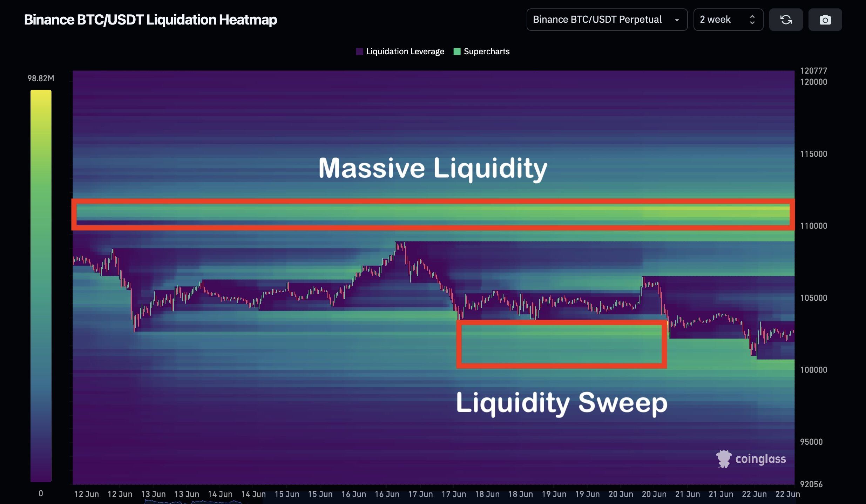Click the dropdown arrow beside Perpetual
866x504 pixels.
(677, 20)
